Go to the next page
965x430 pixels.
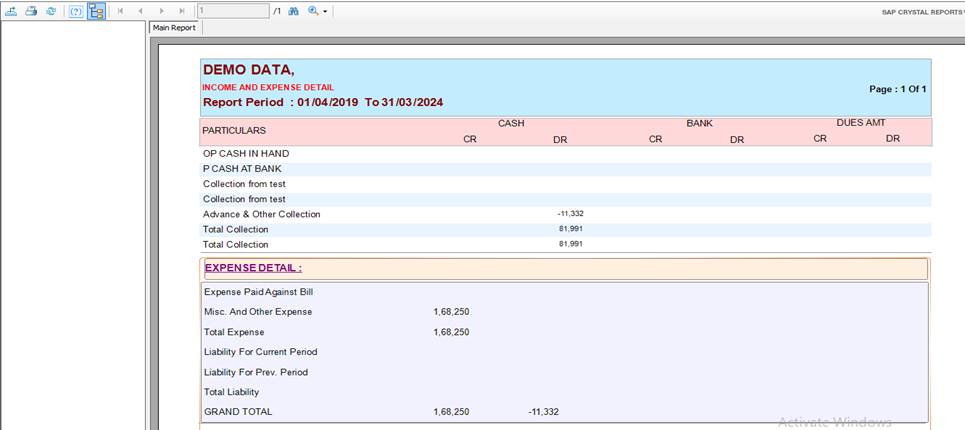[x=161, y=11]
